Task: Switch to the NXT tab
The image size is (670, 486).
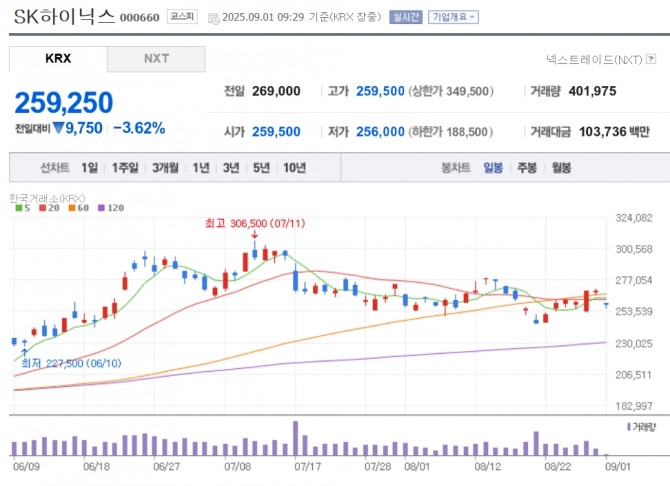Action: [x=156, y=58]
